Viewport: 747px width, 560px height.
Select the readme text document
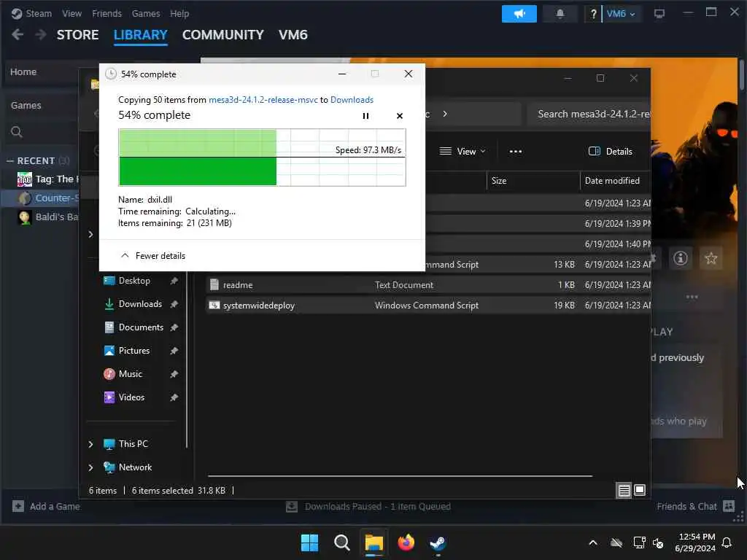(429, 285)
